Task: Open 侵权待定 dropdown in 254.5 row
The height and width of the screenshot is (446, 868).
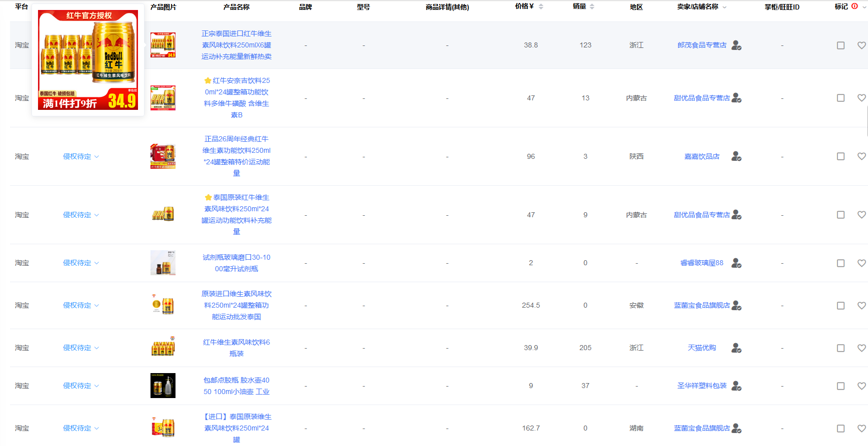Action: 81,306
